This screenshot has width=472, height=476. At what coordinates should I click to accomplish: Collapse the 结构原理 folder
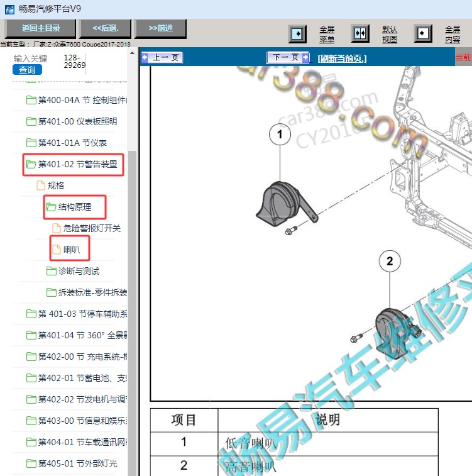coord(69,207)
